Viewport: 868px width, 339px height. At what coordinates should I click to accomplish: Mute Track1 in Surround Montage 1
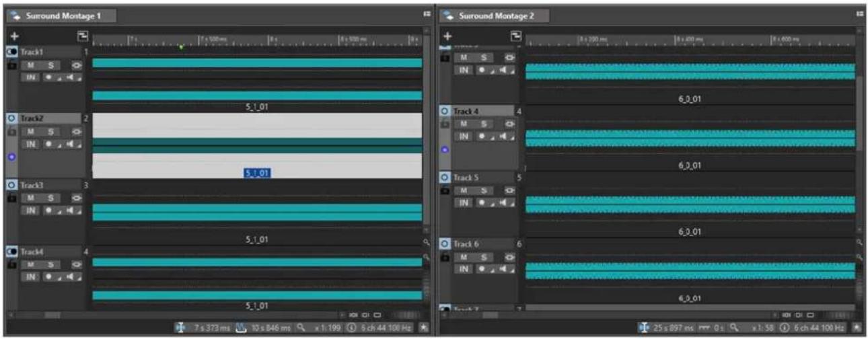click(31, 65)
